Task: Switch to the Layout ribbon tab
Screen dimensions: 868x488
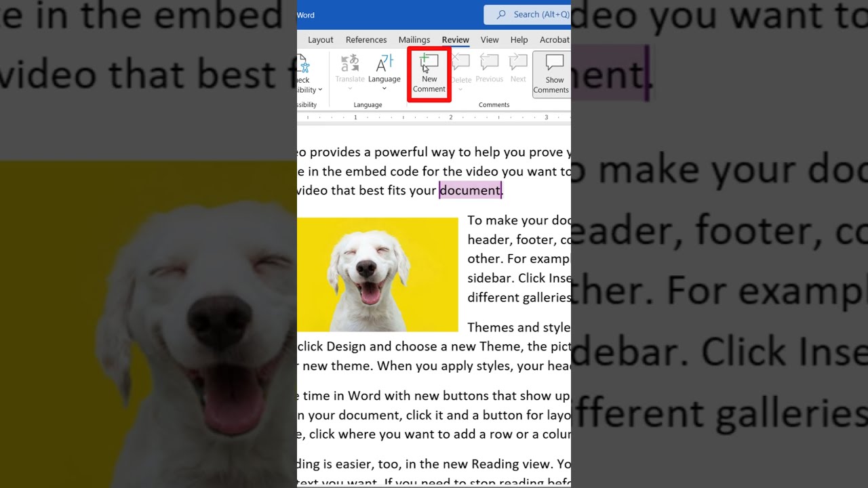Action: tap(321, 40)
